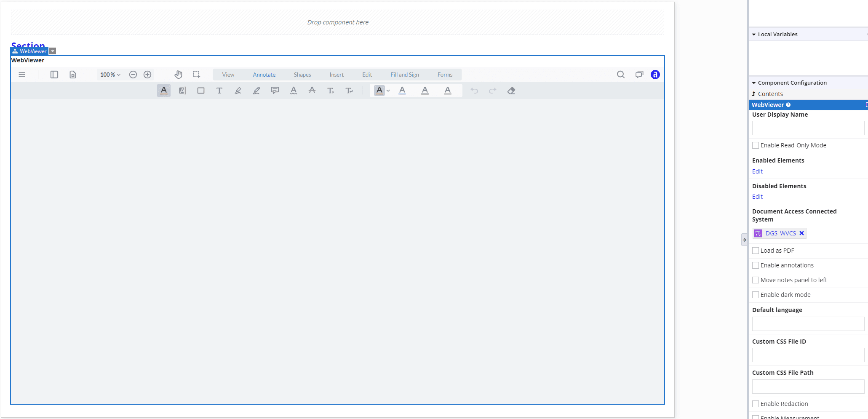Open the Fill and Sign tab
The height and width of the screenshot is (419, 868).
[x=404, y=75]
